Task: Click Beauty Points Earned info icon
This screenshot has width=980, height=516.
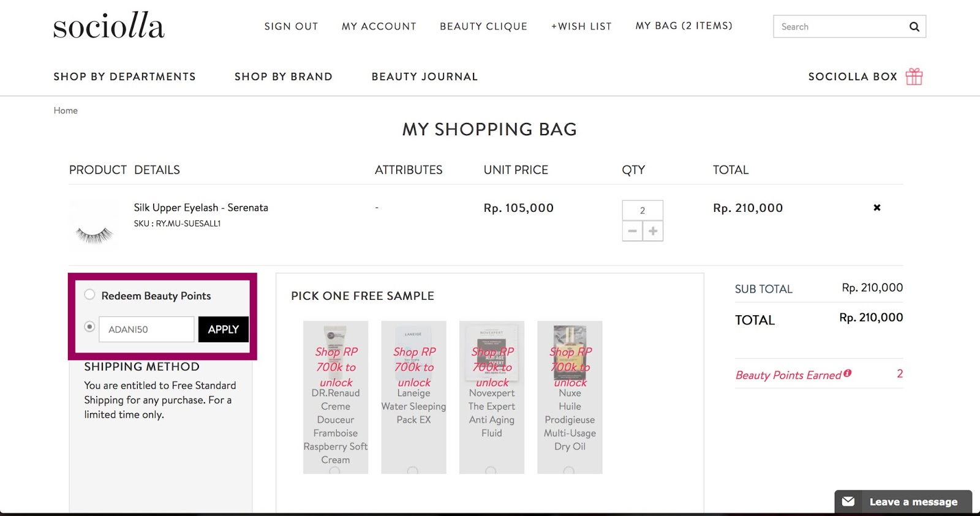Action: 847,373
